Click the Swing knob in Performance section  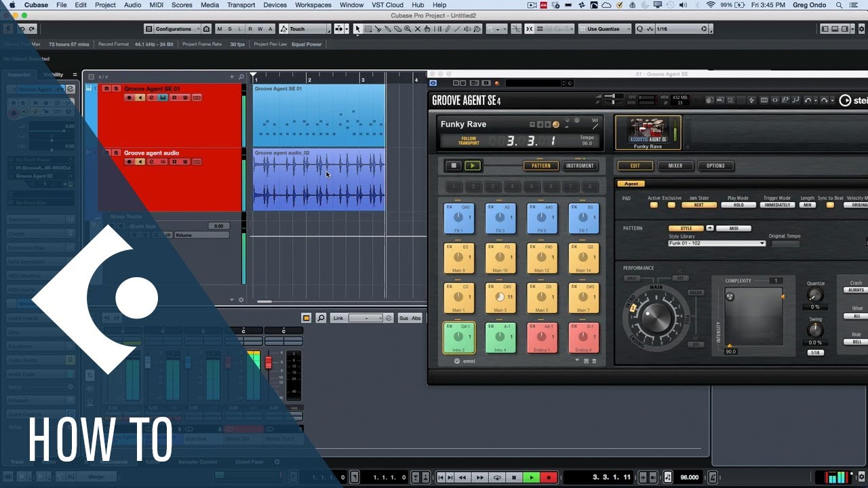coord(816,330)
